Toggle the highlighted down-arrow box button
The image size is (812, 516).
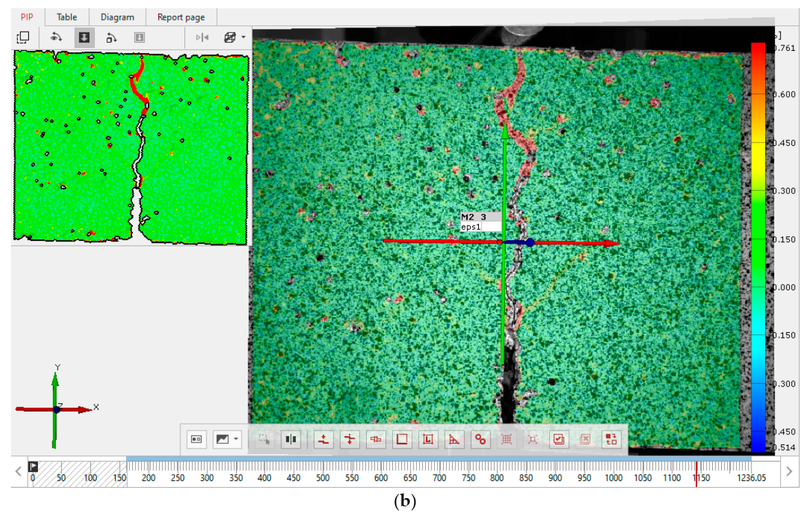(x=84, y=37)
